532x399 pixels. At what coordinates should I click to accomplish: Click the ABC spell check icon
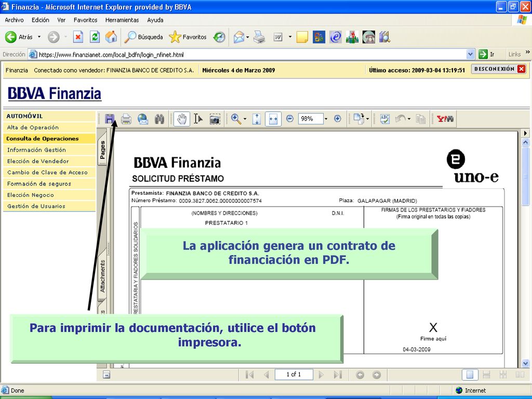tap(385, 119)
